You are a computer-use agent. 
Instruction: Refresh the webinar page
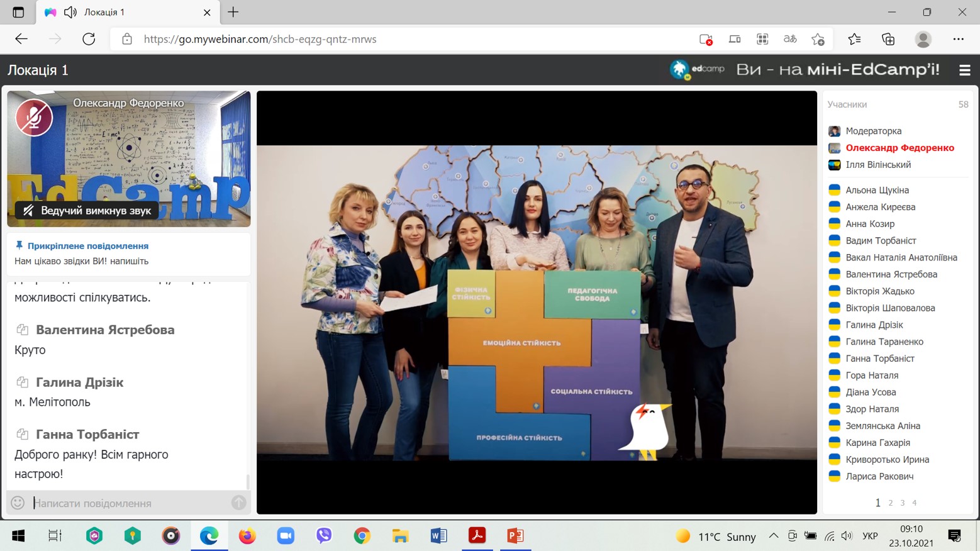coord(89,39)
